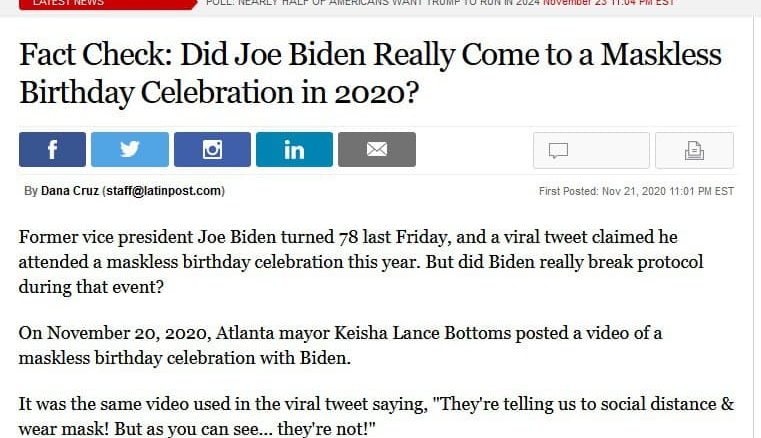
Task: Share the article on Facebook
Action: 52,150
